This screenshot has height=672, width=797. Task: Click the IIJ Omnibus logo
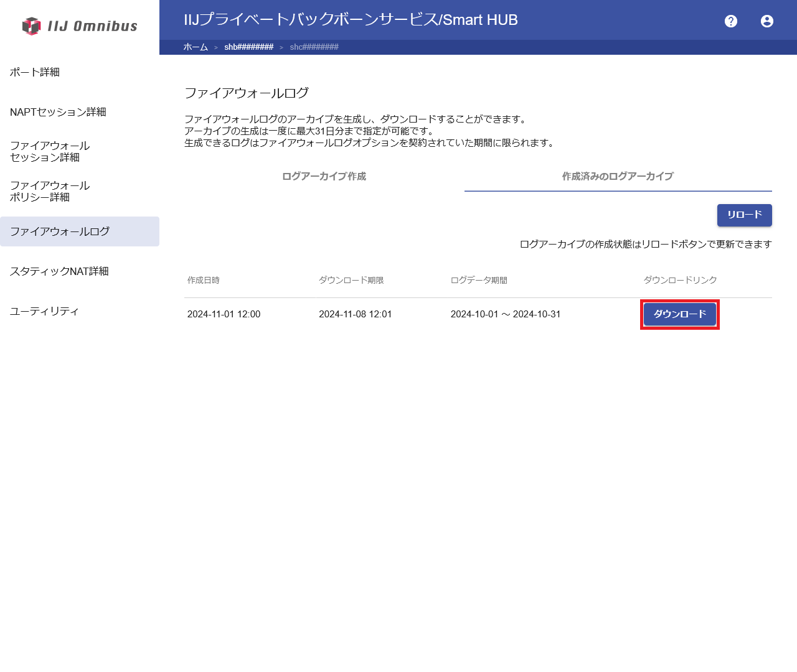coord(80,26)
